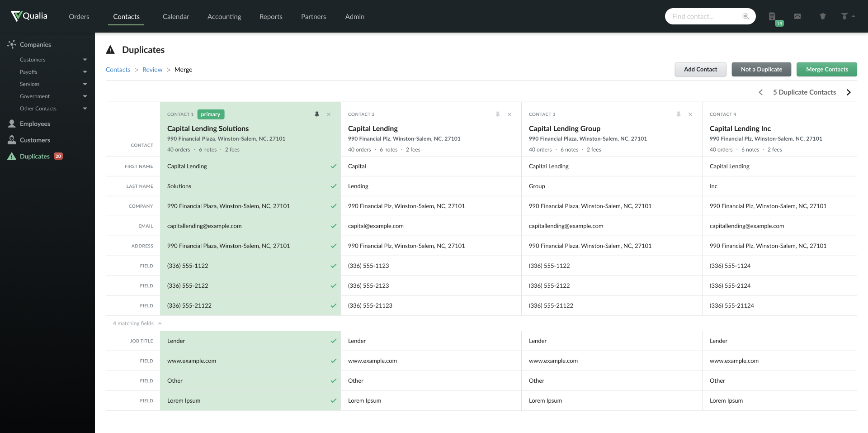This screenshot has height=433, width=868.
Task: Open the Orders menu
Action: 79,16
